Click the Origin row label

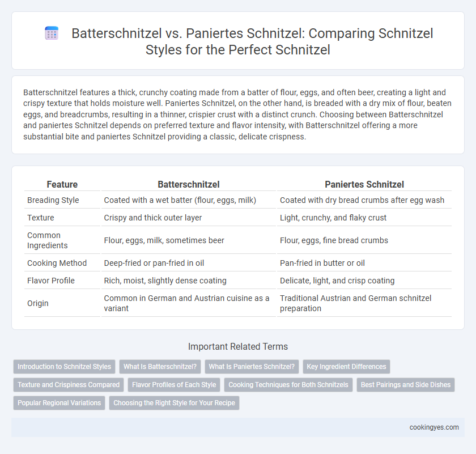pyautogui.click(x=37, y=303)
